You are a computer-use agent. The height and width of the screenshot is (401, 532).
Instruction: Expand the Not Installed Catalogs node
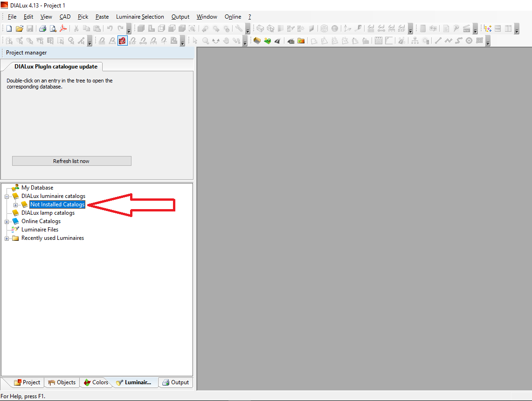pos(16,205)
